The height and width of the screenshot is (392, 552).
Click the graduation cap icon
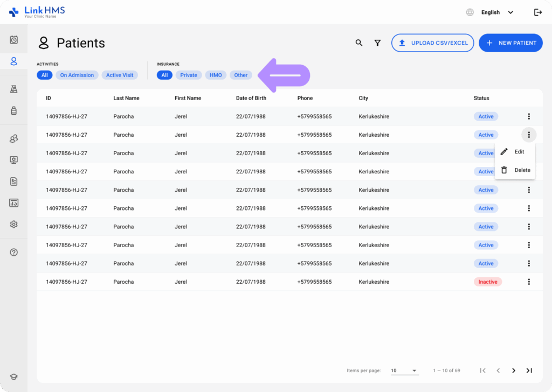[x=14, y=377]
